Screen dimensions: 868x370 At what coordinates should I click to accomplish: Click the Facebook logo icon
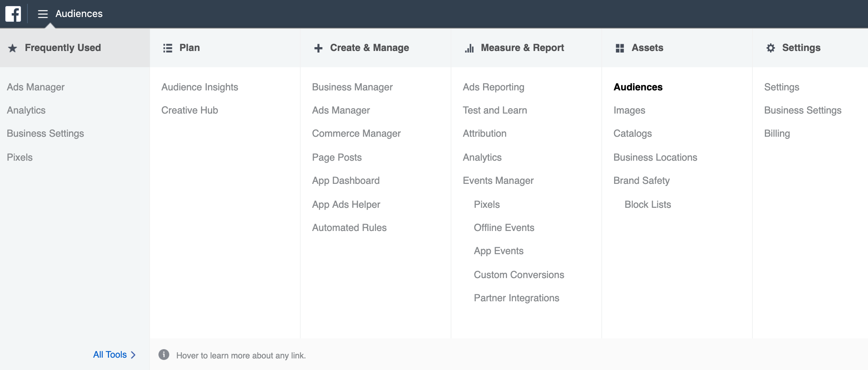point(13,14)
